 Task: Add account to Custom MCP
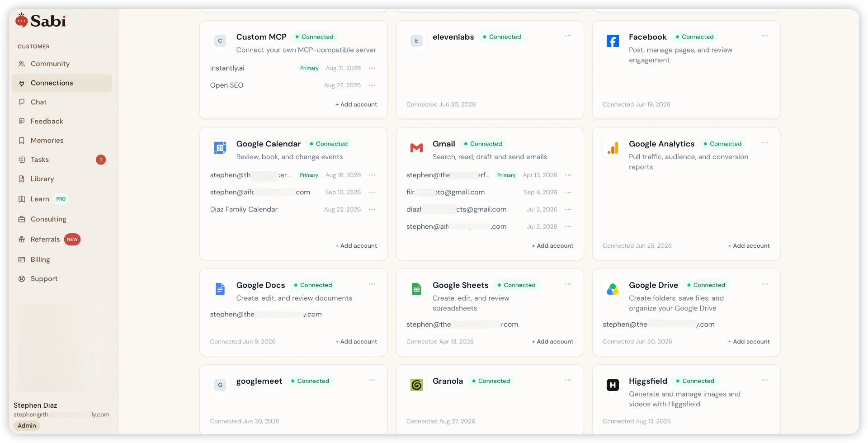[356, 104]
